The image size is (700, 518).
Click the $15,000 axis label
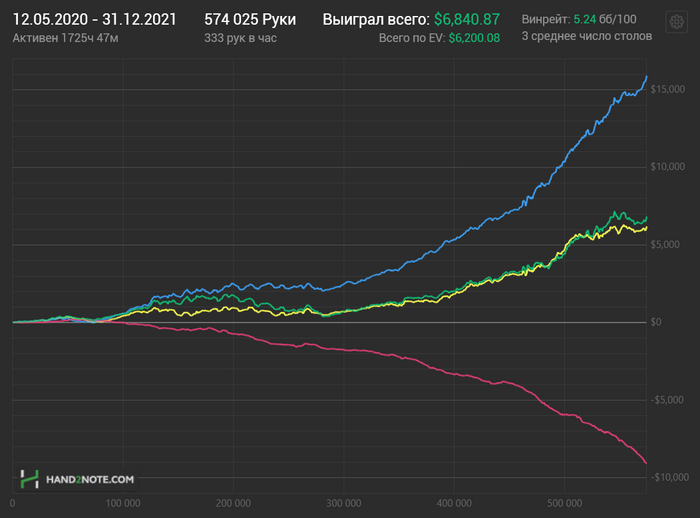[667, 89]
